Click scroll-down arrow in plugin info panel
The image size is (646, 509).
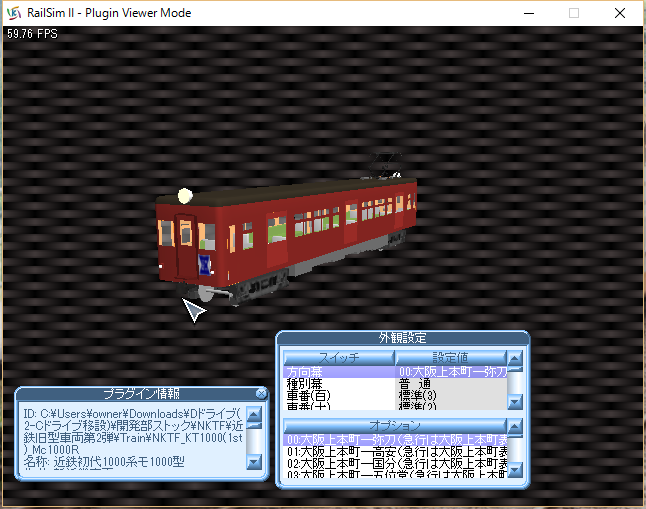click(254, 462)
